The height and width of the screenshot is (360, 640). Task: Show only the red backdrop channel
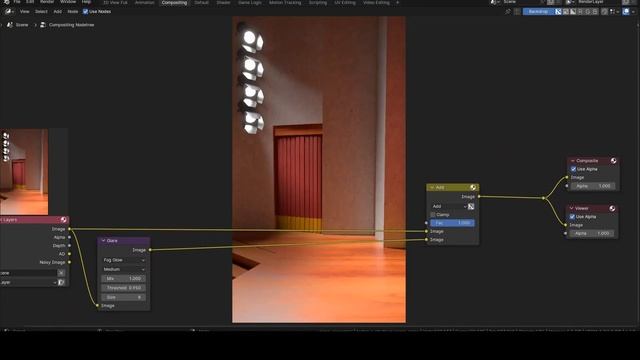(x=580, y=11)
